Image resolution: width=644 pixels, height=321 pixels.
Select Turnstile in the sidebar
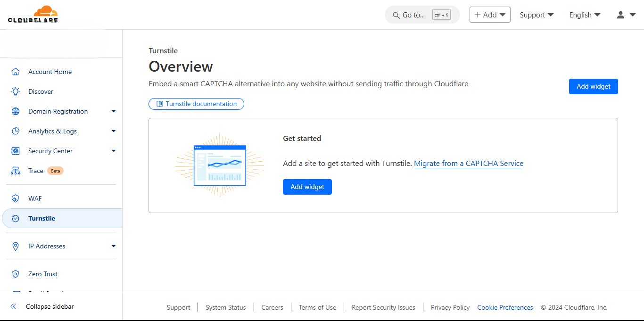pos(61,218)
